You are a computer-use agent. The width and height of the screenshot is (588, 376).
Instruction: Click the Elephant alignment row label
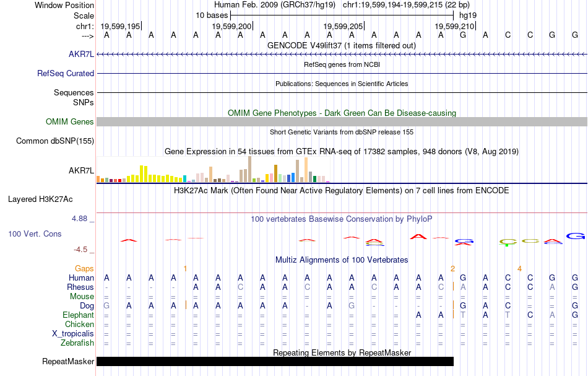point(78,315)
